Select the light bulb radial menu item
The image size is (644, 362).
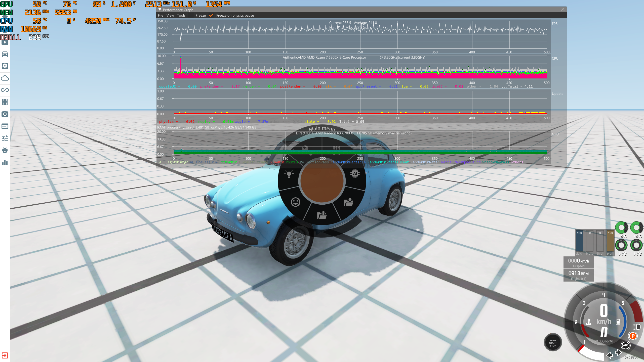pos(289,174)
